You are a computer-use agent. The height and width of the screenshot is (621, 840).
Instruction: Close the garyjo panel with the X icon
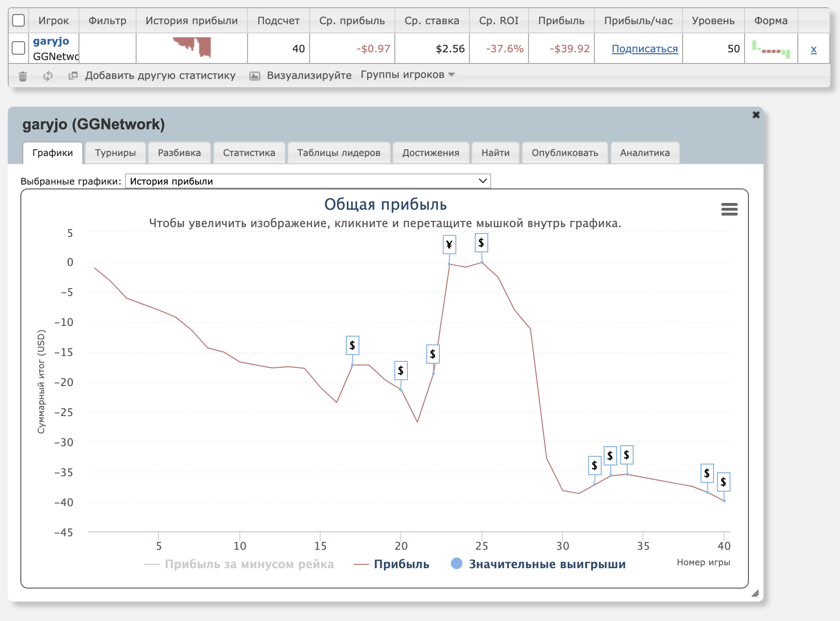[x=756, y=115]
